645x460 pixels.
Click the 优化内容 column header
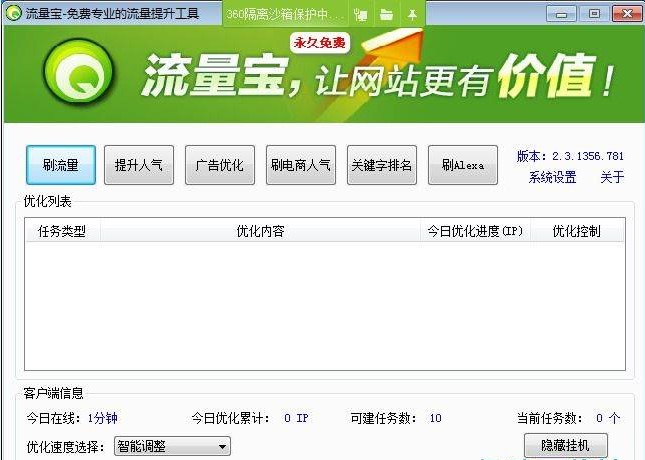[x=260, y=231]
